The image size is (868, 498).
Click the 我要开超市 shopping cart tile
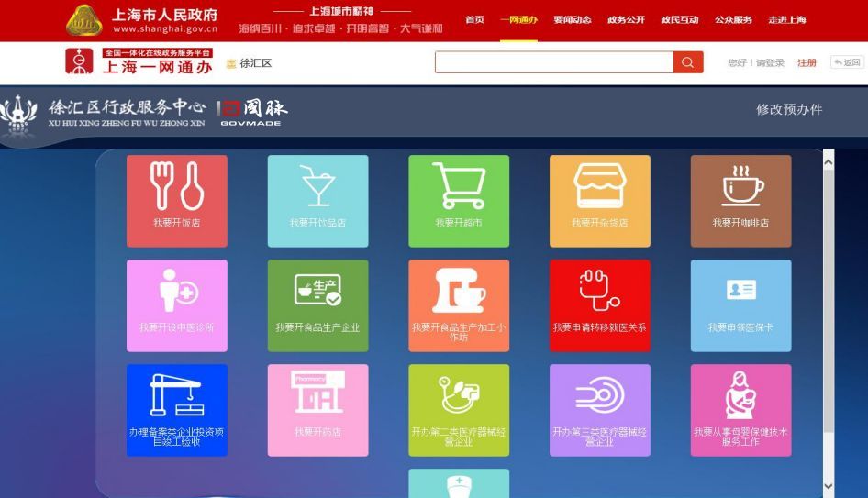click(459, 201)
